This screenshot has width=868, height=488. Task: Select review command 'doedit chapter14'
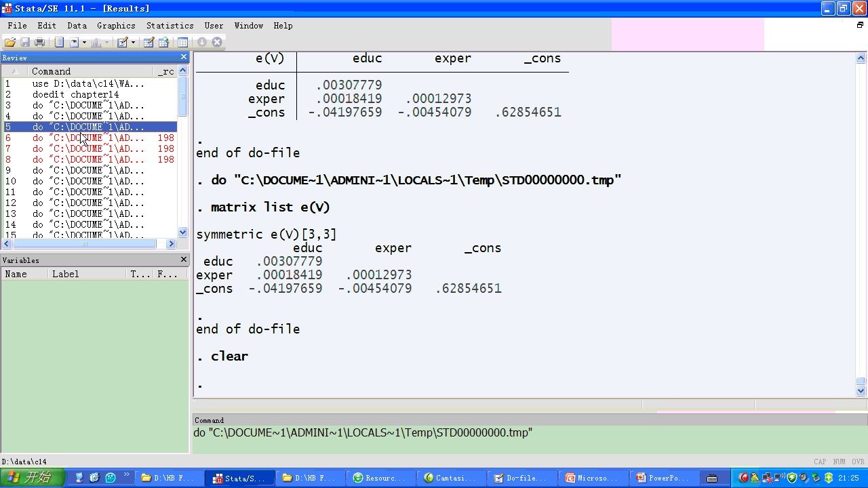89,94
